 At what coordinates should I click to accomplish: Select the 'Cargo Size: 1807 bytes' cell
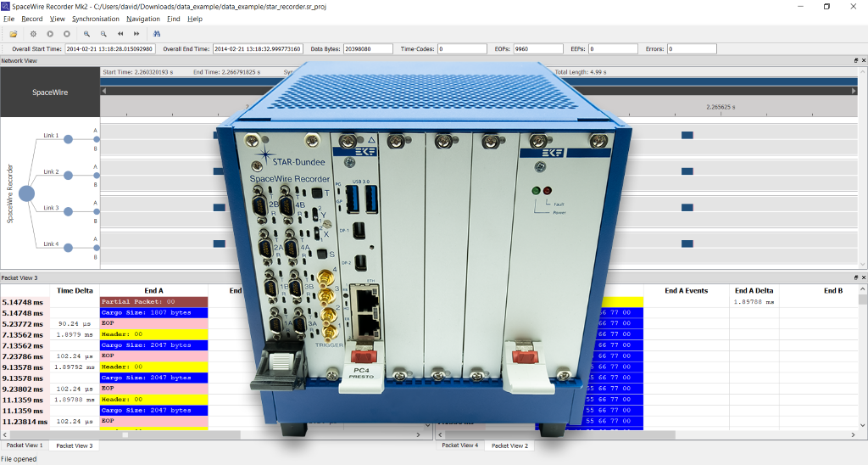point(154,312)
